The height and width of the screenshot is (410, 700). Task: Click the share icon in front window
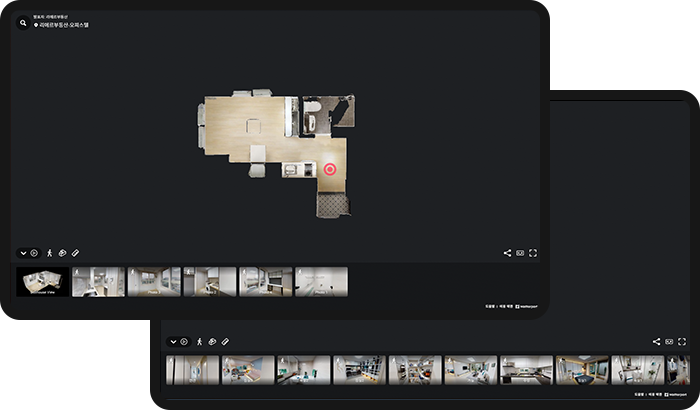pyautogui.click(x=507, y=253)
